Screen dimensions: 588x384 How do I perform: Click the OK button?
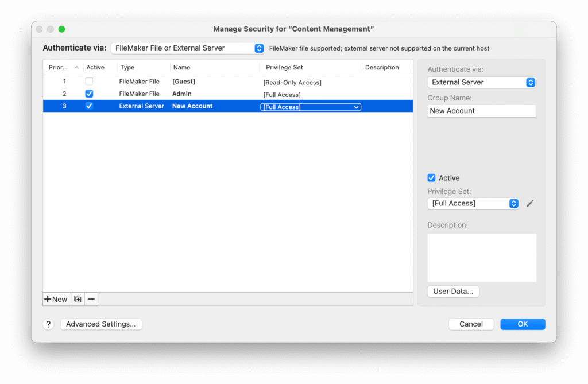coord(522,324)
